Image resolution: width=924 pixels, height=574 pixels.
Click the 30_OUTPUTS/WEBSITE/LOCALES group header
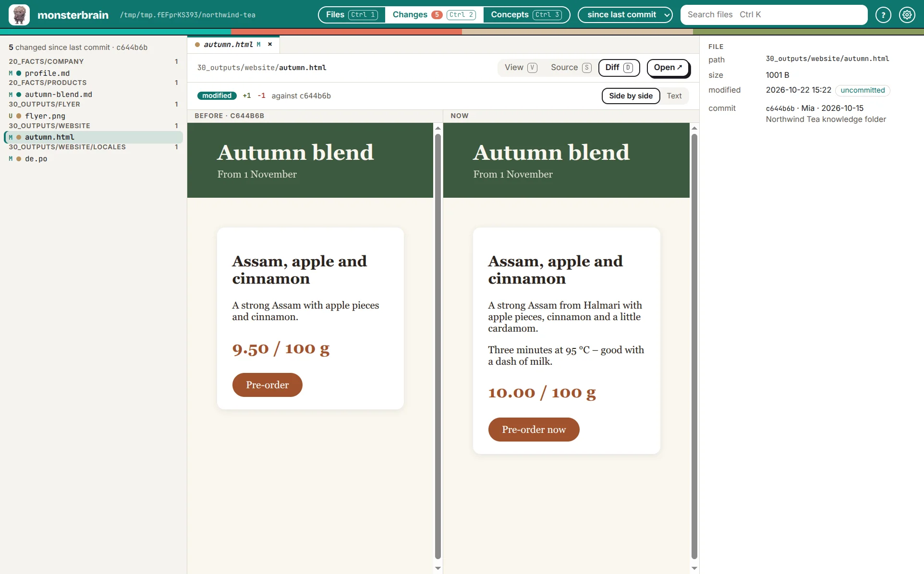[94, 147]
